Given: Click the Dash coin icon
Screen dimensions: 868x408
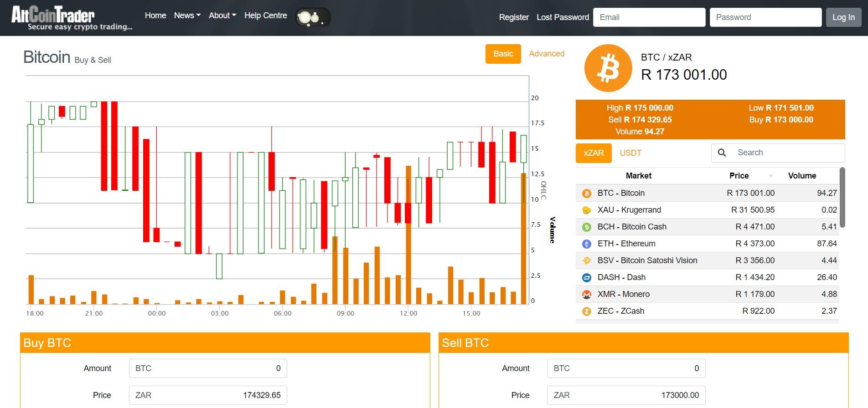Looking at the screenshot, I should click(587, 278).
